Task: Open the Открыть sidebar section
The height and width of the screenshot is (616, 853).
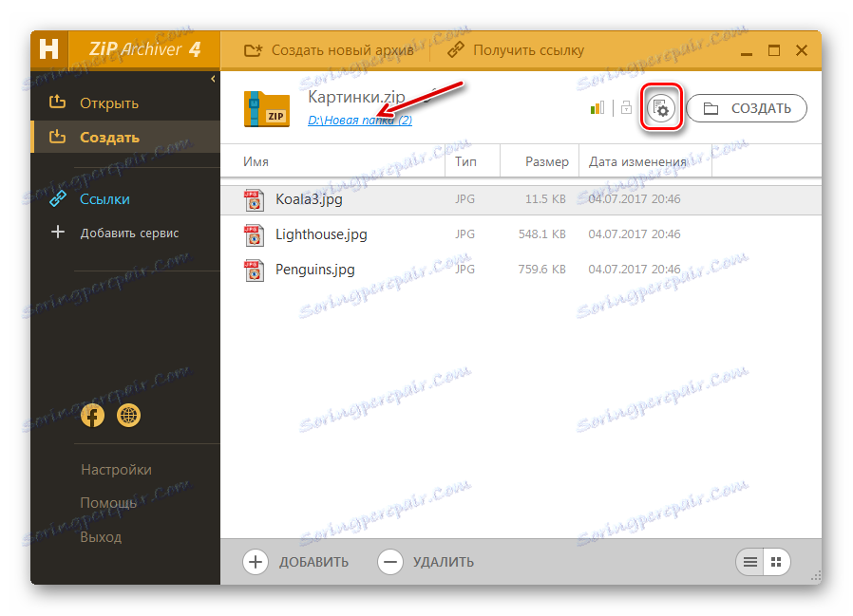Action: pyautogui.click(x=125, y=103)
